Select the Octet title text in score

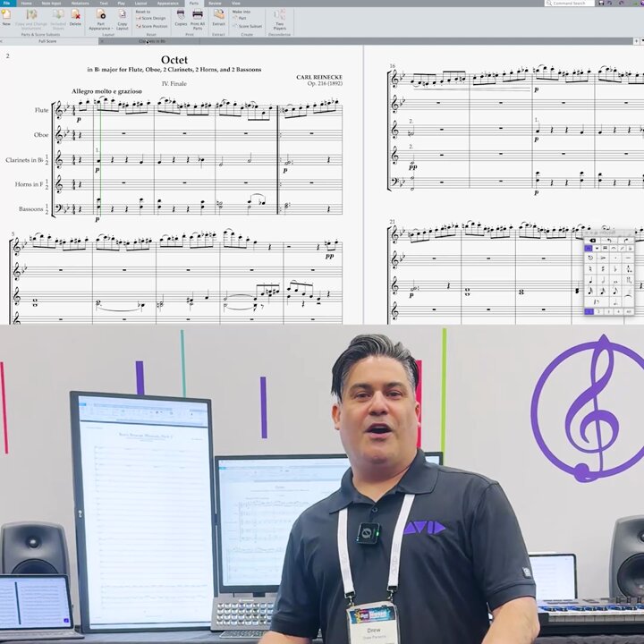coord(174,60)
